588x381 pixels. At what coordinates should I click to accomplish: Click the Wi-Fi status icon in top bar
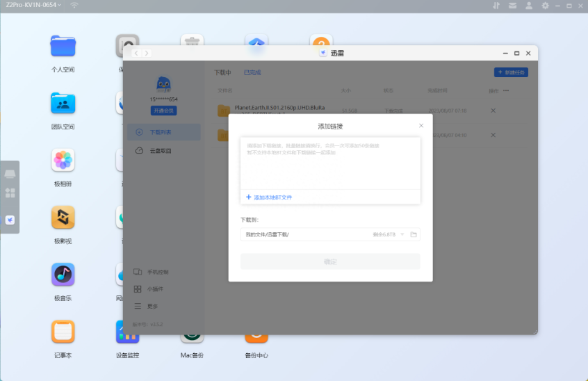tap(74, 6)
